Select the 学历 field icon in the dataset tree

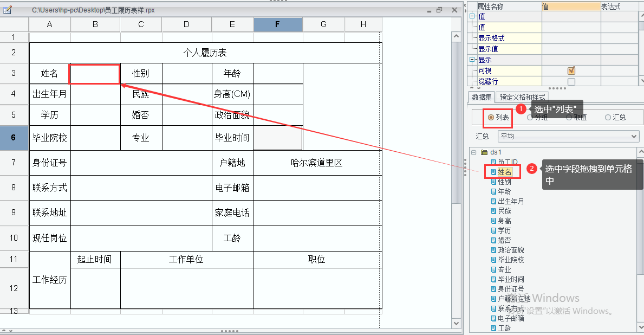tap(493, 230)
